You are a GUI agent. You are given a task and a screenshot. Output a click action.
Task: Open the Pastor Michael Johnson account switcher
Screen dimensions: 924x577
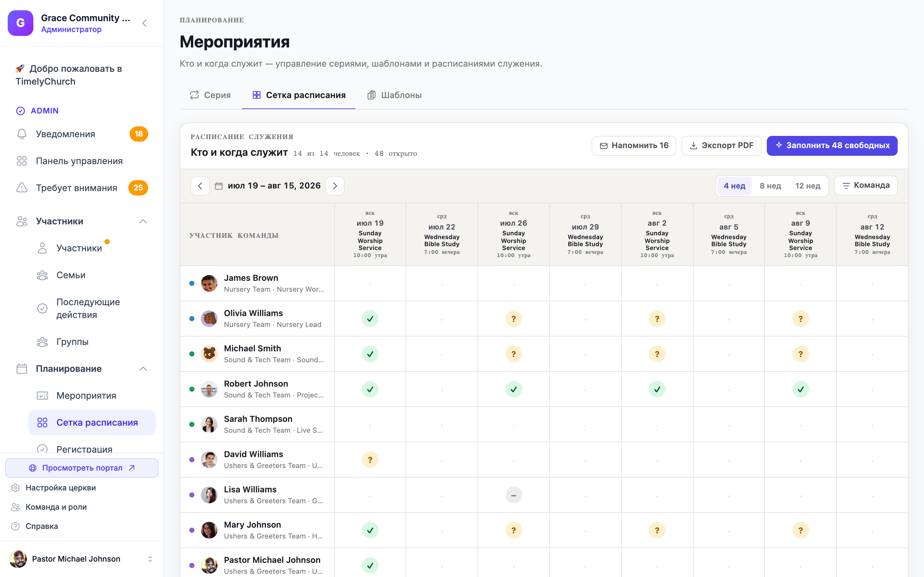pyautogui.click(x=150, y=559)
